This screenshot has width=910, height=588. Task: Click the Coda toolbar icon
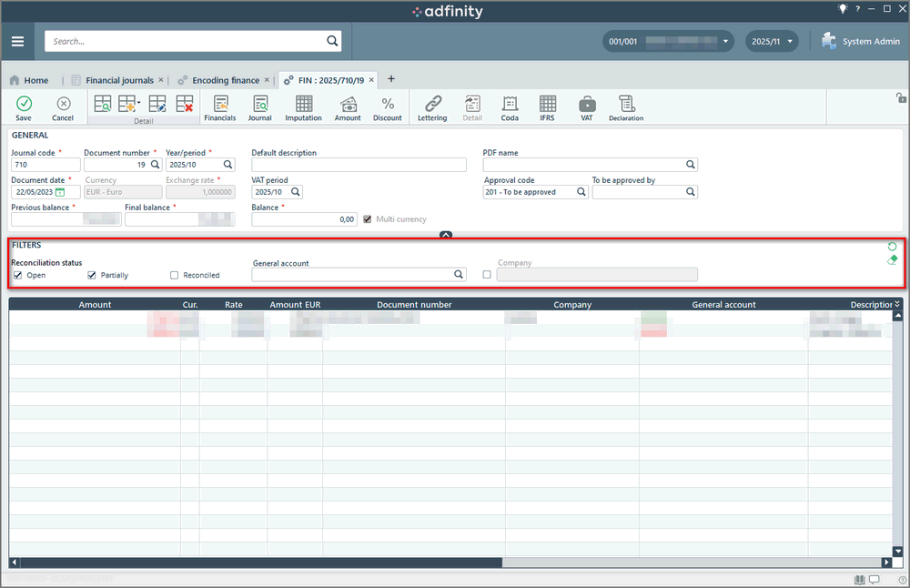pos(510,106)
